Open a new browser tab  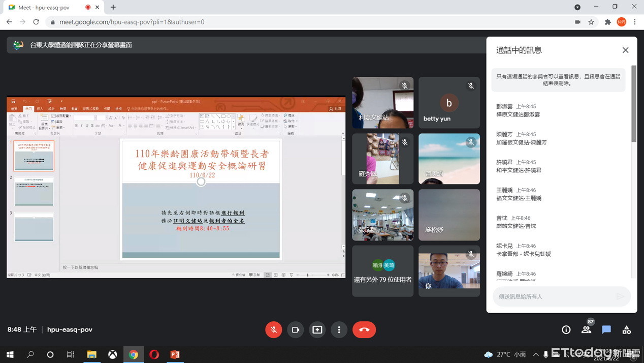pos(113,8)
